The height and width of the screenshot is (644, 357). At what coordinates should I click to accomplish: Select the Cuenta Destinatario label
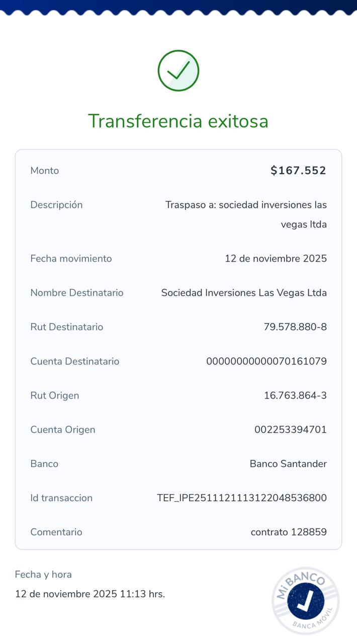click(75, 361)
